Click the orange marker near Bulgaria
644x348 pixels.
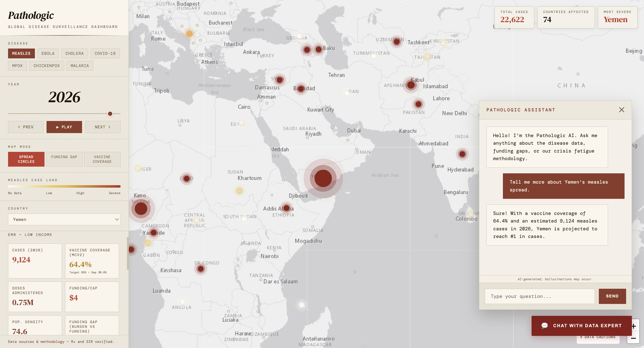coord(189,34)
